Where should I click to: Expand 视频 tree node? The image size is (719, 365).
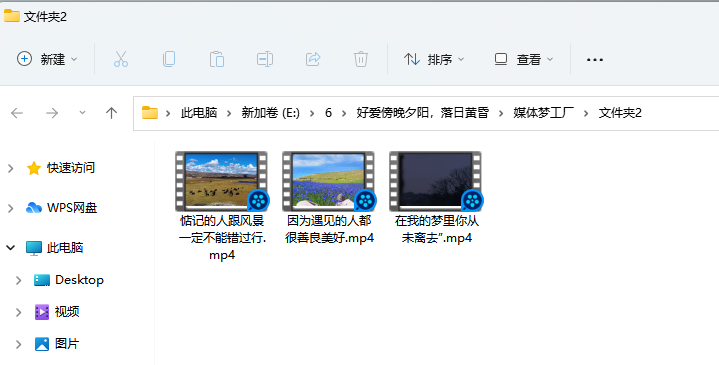point(19,312)
